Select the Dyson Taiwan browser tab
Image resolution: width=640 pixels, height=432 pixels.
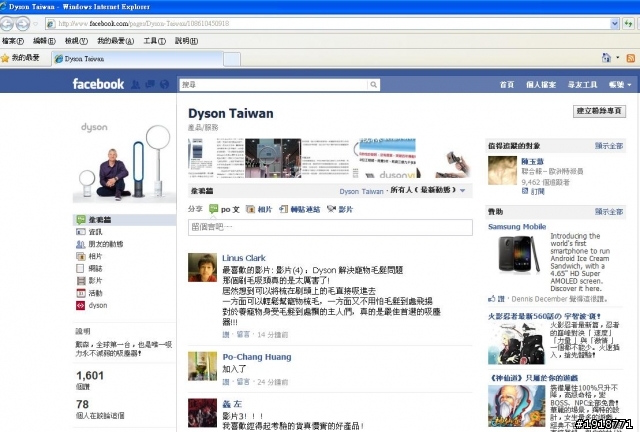pos(138,59)
